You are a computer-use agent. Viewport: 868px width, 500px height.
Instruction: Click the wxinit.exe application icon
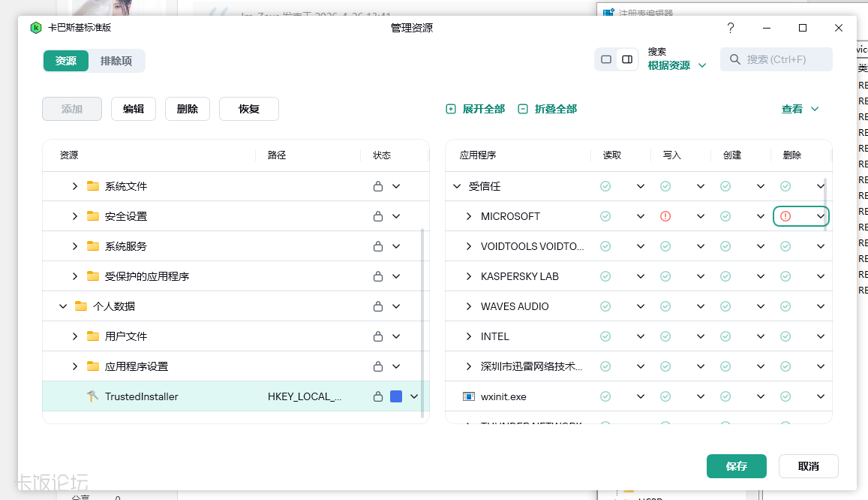click(x=469, y=396)
